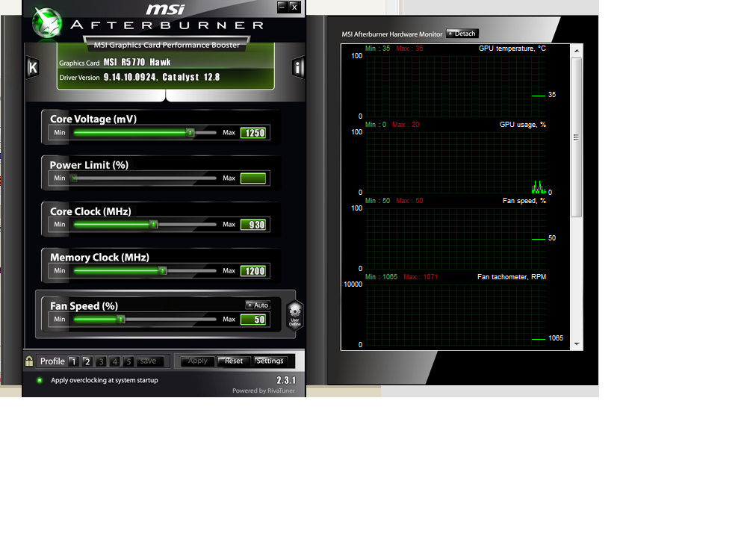Click the Core Voltage value field 1250

255,133
